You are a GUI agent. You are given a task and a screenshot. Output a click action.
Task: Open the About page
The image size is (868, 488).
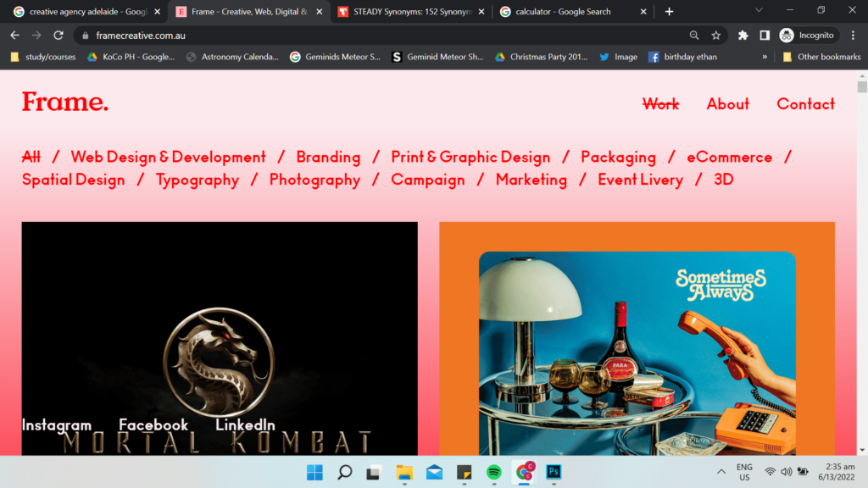(728, 104)
